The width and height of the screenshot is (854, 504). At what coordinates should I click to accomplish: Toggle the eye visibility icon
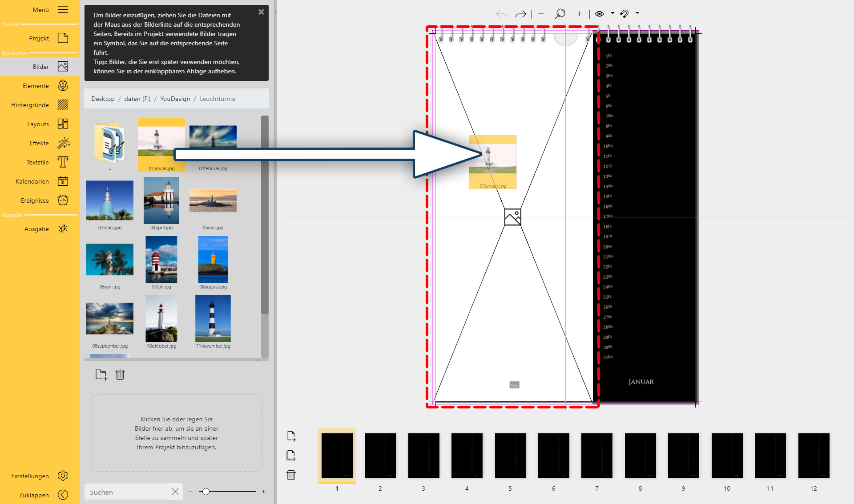coord(600,14)
